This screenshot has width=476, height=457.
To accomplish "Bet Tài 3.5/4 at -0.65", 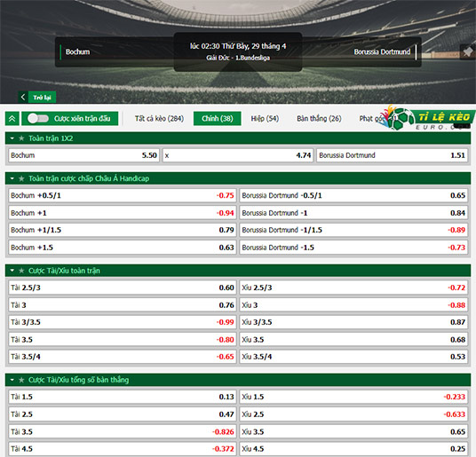I will click(123, 357).
